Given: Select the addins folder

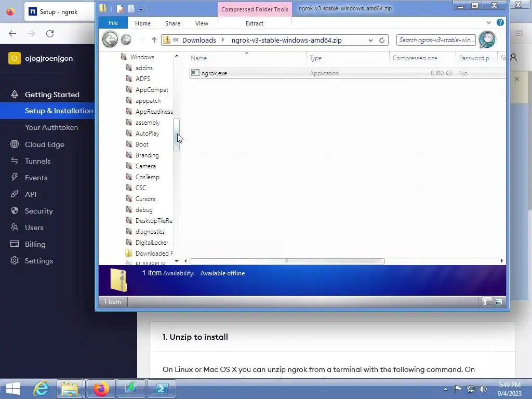Looking at the screenshot, I should pyautogui.click(x=144, y=68).
